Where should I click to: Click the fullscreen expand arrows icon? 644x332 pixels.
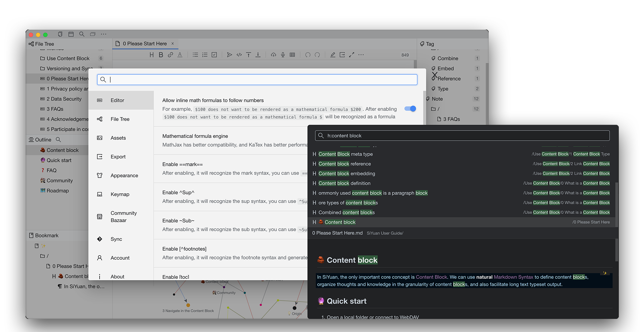tap(352, 55)
